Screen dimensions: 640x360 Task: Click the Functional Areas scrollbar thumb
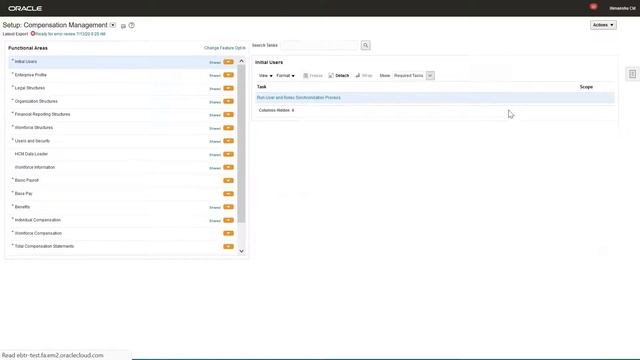click(241, 144)
